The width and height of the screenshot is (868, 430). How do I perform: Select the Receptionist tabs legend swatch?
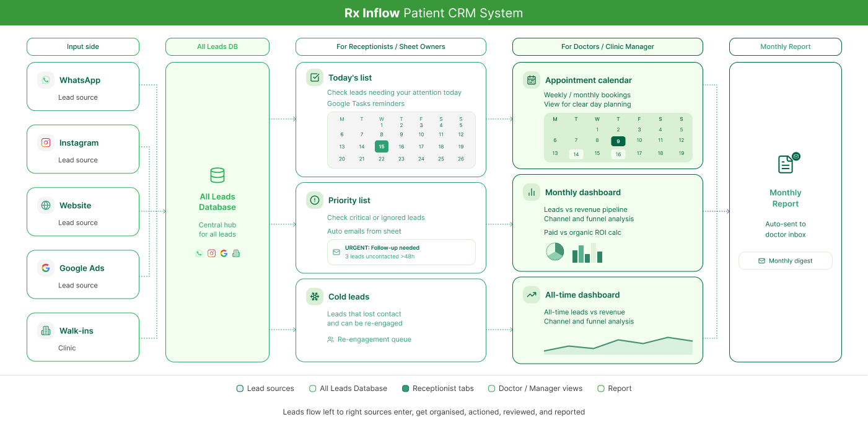point(405,388)
